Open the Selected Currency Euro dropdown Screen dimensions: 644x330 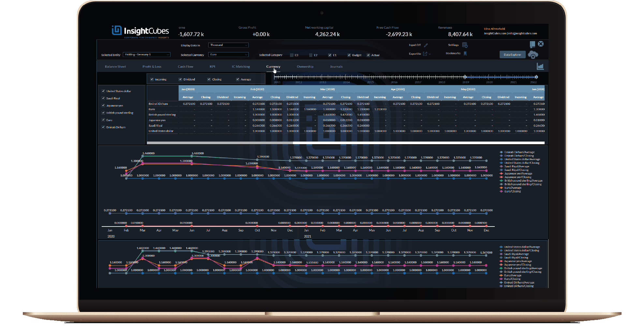[228, 55]
